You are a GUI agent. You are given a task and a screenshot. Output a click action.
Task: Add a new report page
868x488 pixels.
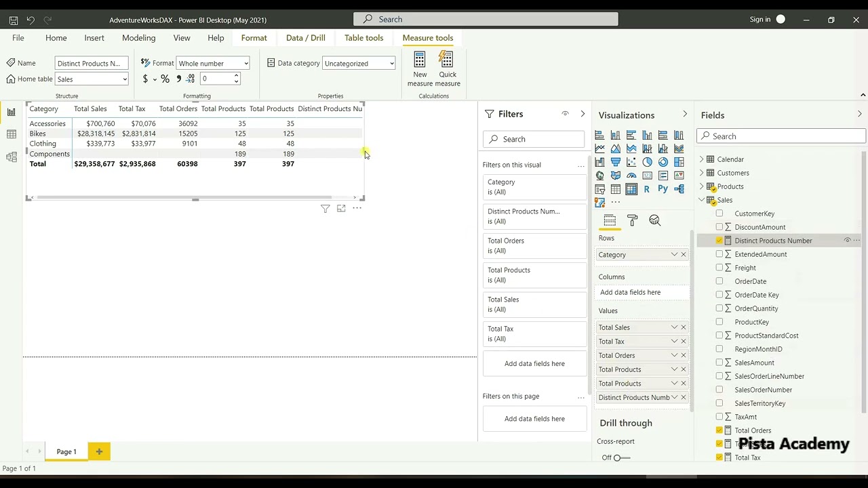coord(99,451)
